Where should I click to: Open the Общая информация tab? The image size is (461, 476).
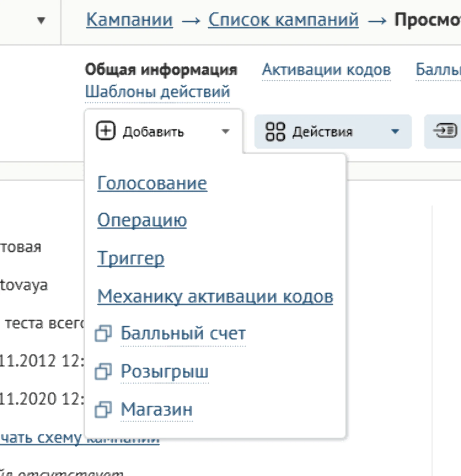161,69
